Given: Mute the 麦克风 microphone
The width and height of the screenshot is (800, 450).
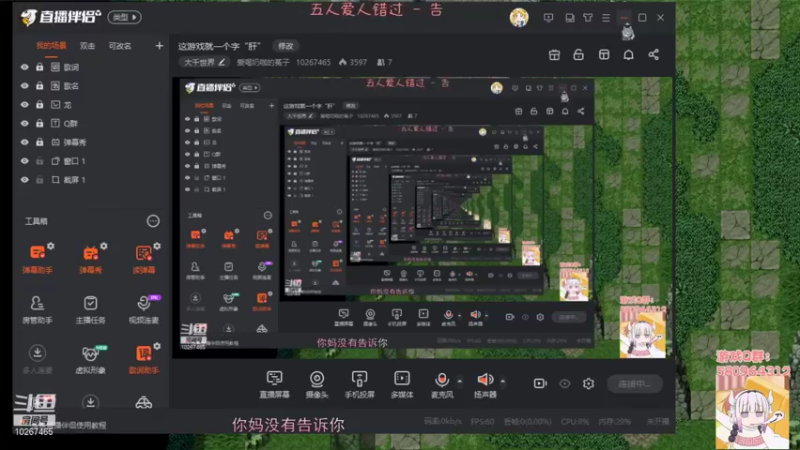Looking at the screenshot, I should point(442,384).
